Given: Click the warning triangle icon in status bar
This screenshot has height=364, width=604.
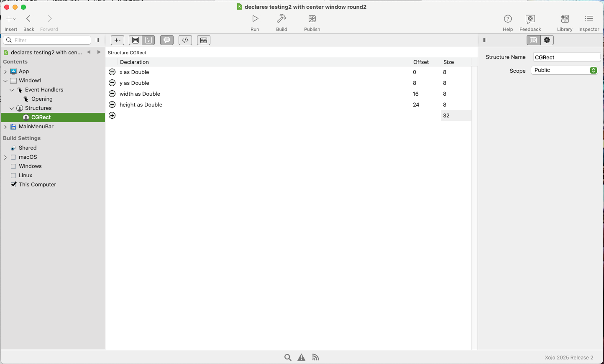Looking at the screenshot, I should click(x=301, y=358).
